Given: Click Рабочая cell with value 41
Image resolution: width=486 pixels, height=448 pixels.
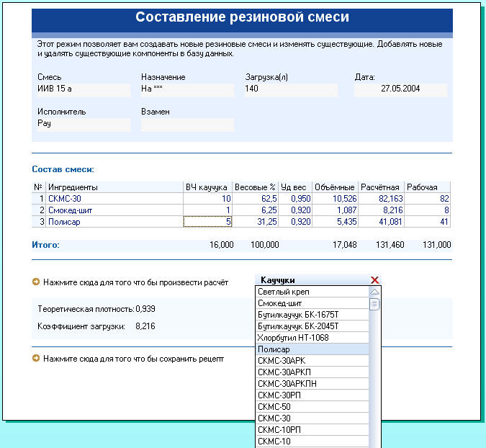Looking at the screenshot, I should pyautogui.click(x=428, y=222).
